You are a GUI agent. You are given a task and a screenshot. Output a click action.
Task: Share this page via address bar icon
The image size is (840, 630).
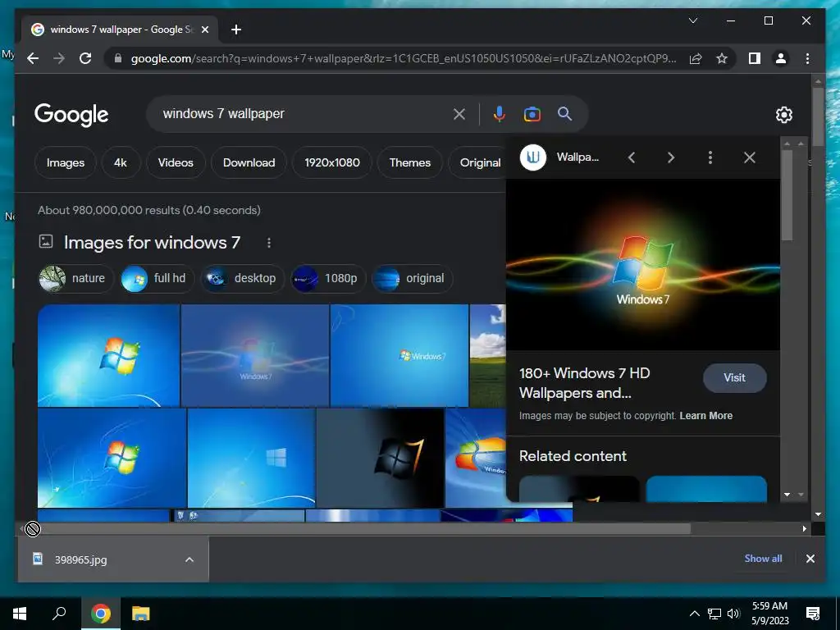696,58
